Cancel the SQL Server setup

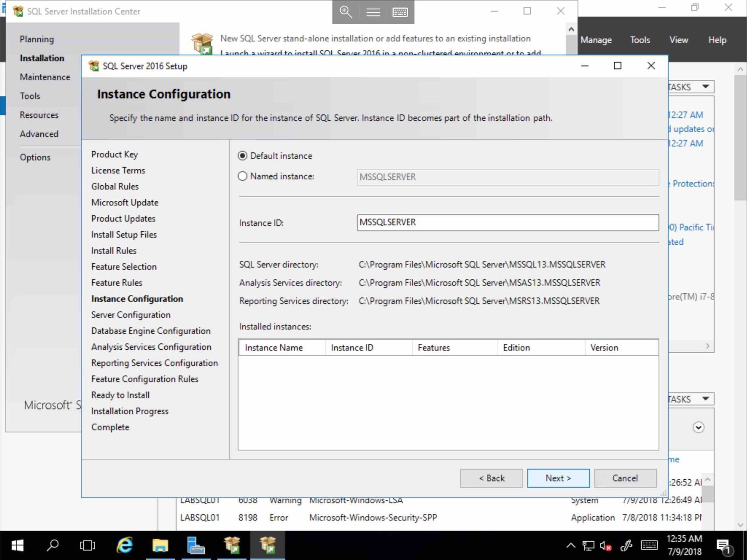626,478
